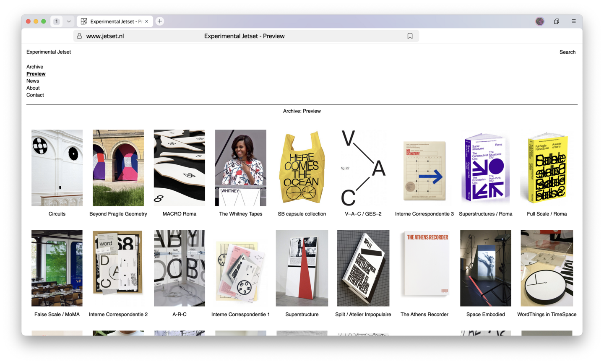Screen dimensions: 604x364
Task: Open the browser profile avatar
Action: tap(540, 21)
